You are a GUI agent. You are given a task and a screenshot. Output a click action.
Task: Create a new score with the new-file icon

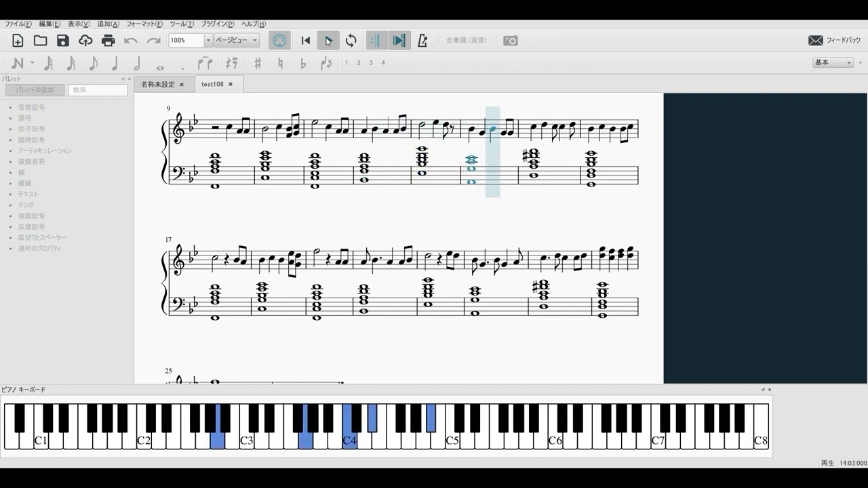pos(18,41)
